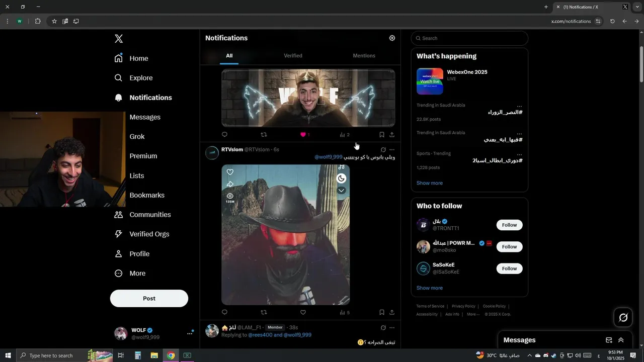This screenshot has width=644, height=362.
Task: Open LAM_F1's profile avatar
Action: coord(212,331)
